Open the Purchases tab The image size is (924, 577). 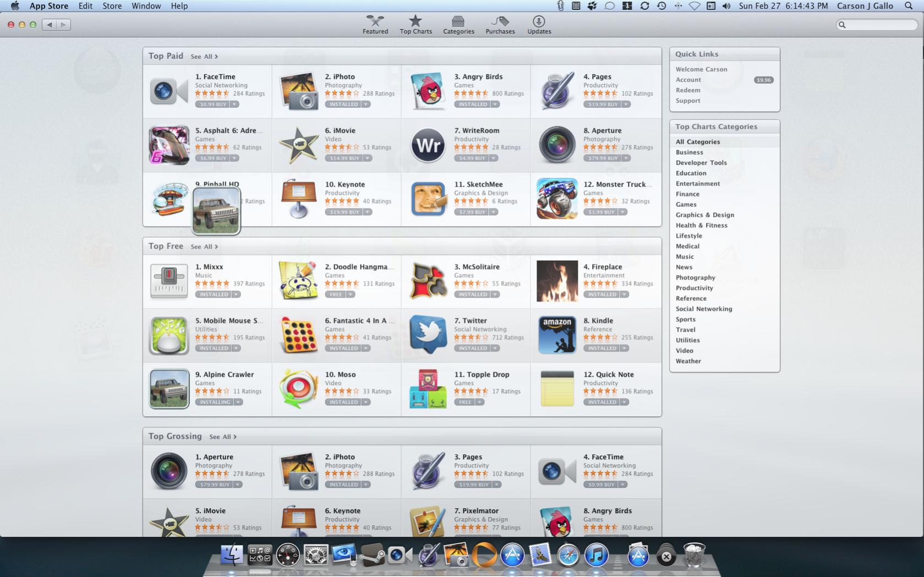500,25
